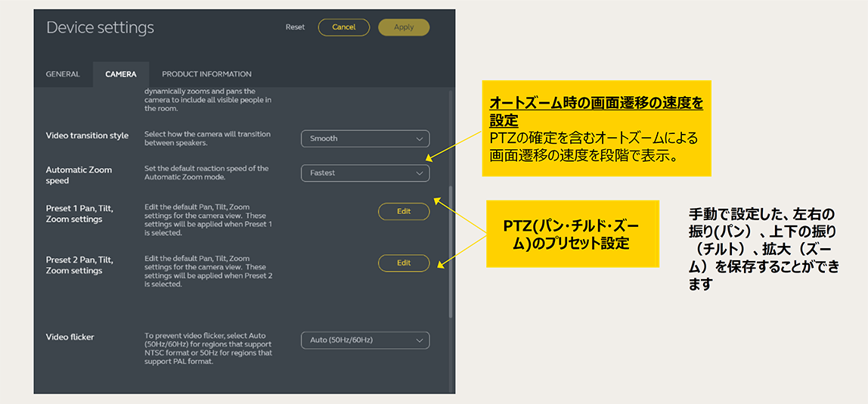Screen dimensions: 868x404
Task: Click the Device settings heading
Action: pyautogui.click(x=101, y=28)
